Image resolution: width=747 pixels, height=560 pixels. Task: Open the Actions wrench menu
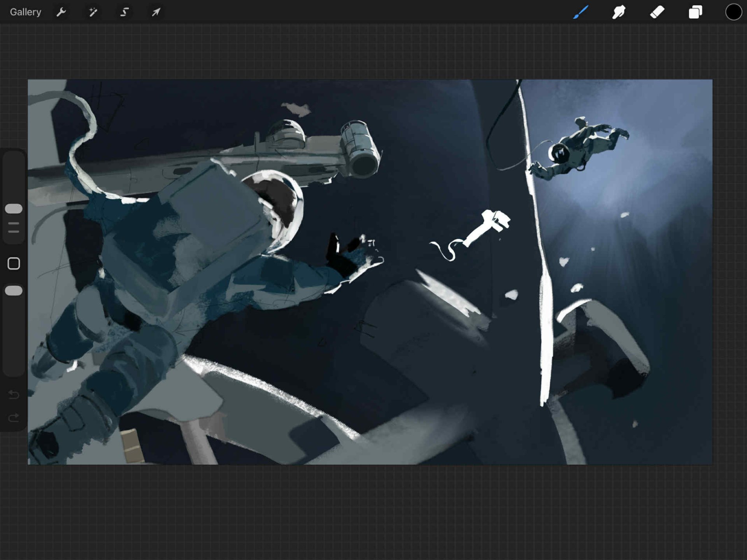point(61,12)
